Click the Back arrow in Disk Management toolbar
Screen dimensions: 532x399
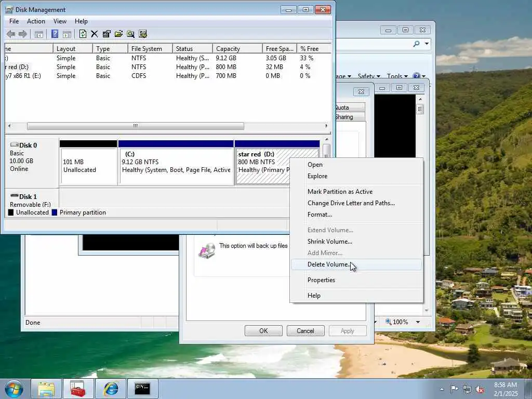point(11,34)
